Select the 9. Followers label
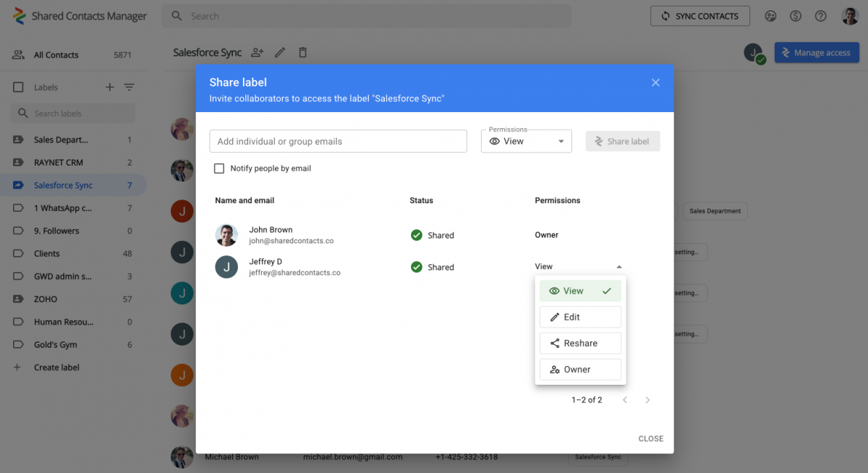Screen dimensions: 868x473 click(x=72, y=231)
